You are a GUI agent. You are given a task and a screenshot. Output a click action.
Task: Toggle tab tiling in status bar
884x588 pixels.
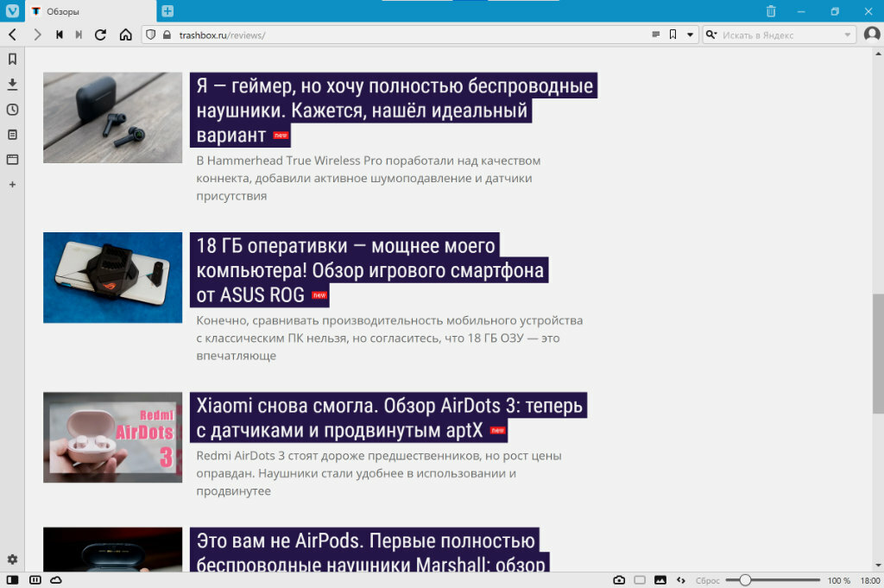tap(35, 580)
